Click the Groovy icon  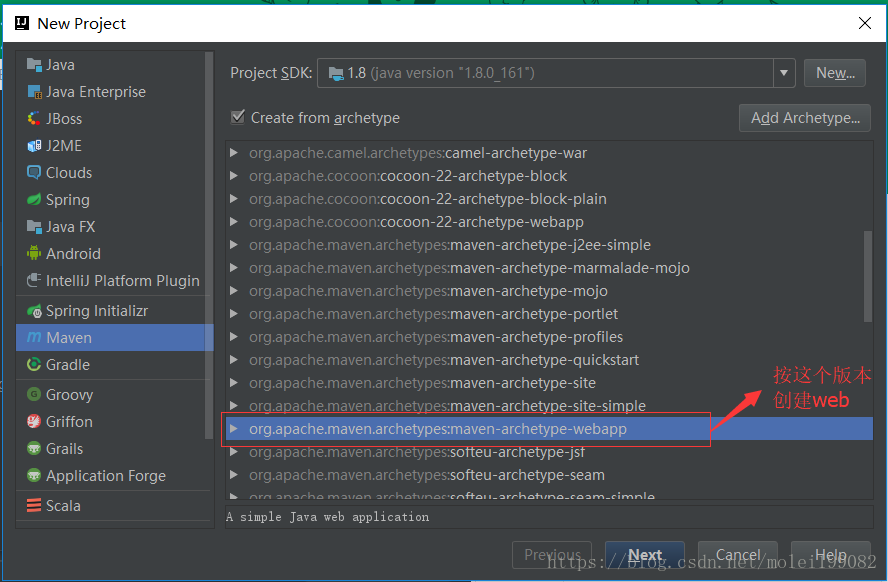[34, 395]
